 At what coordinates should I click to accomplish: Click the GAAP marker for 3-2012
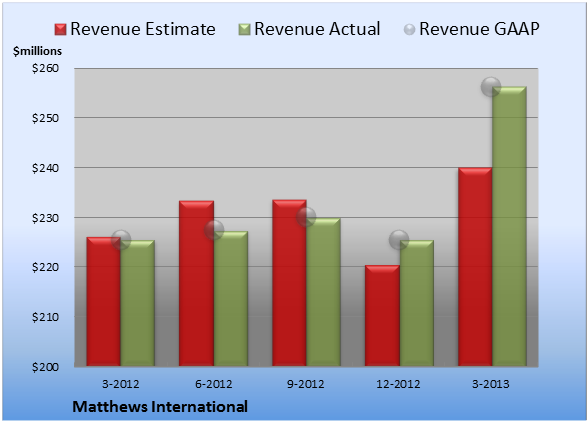pos(121,240)
